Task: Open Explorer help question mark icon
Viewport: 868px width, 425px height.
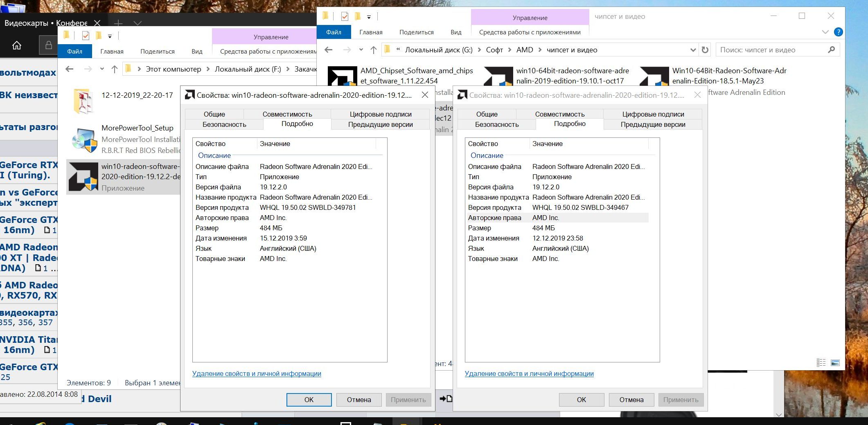Action: pos(838,32)
